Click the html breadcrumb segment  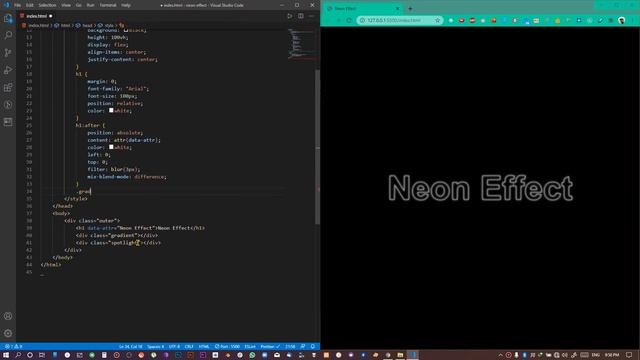coord(62,25)
